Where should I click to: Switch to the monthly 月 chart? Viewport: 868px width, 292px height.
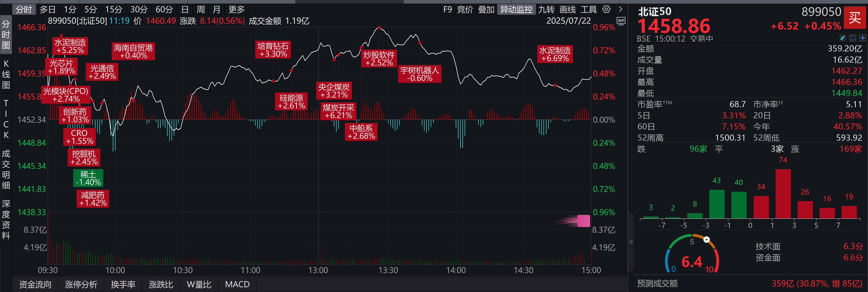pyautogui.click(x=216, y=9)
